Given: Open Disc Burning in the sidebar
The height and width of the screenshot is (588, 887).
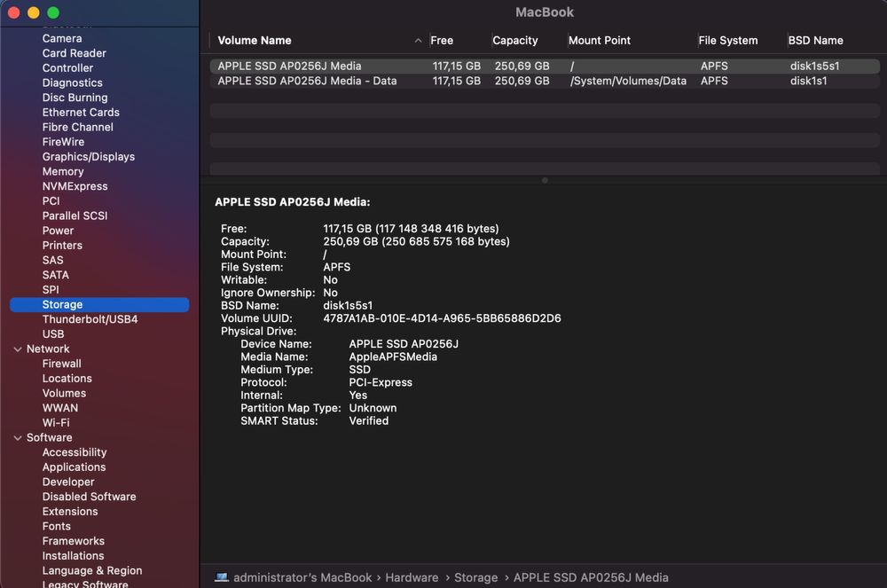Looking at the screenshot, I should click(75, 98).
